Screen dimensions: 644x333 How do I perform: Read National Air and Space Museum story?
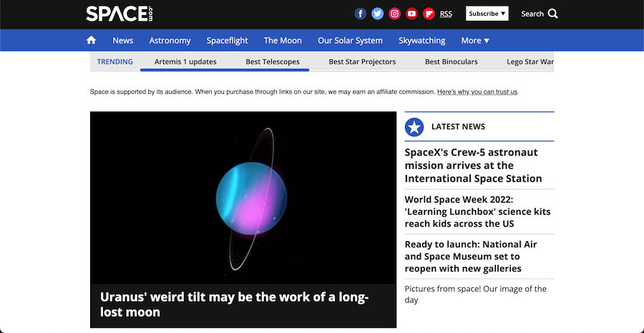[x=471, y=256]
